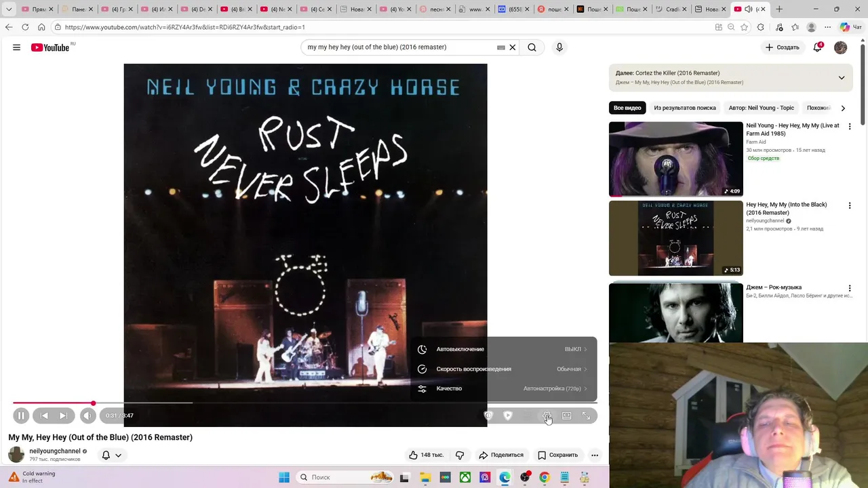Open more actions ellipsis under the video
The width and height of the screenshot is (868, 488).
pos(595,455)
